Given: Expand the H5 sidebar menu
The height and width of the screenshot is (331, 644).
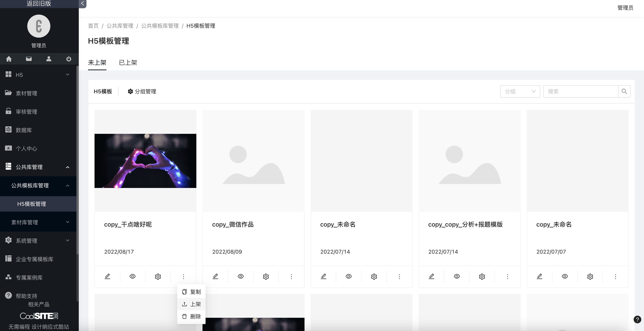Looking at the screenshot, I should pyautogui.click(x=37, y=75).
